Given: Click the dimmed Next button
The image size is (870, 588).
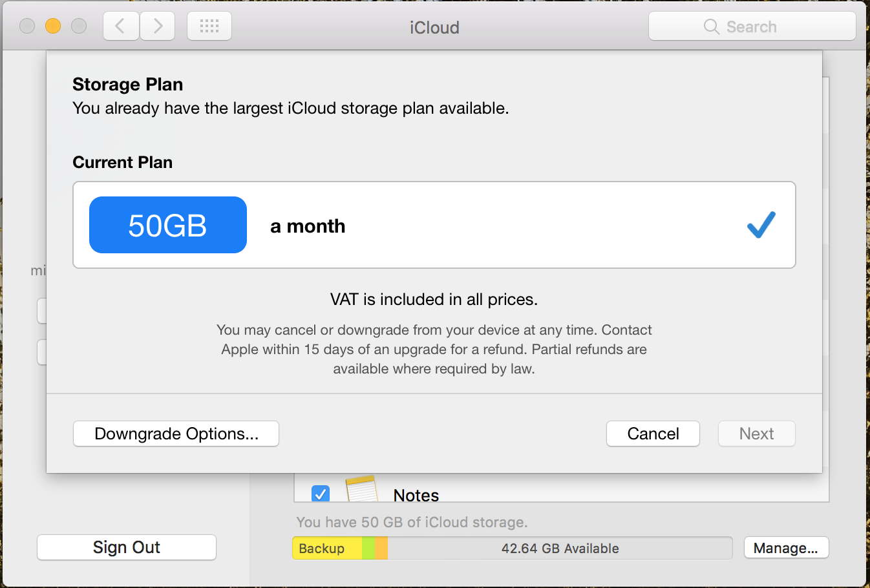Looking at the screenshot, I should tap(756, 434).
